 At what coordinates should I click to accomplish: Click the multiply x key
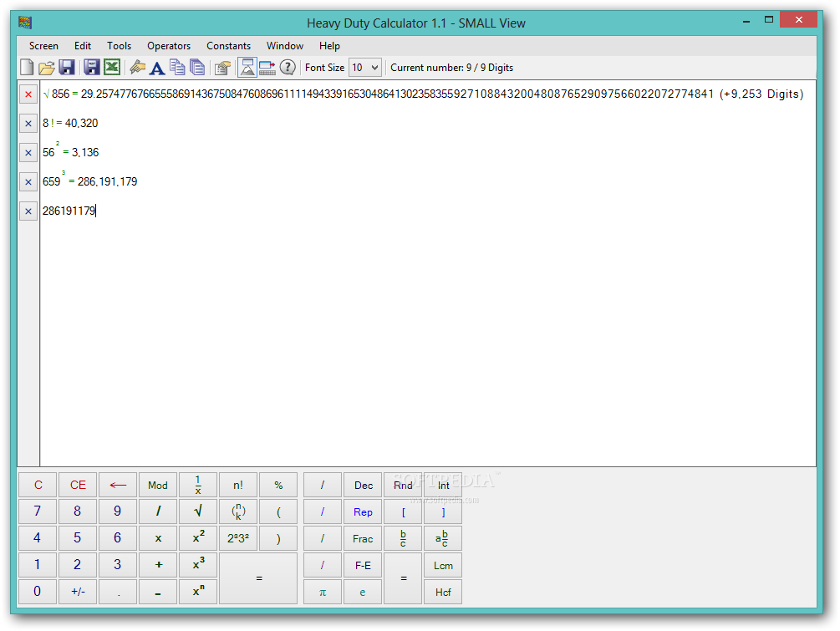[158, 537]
